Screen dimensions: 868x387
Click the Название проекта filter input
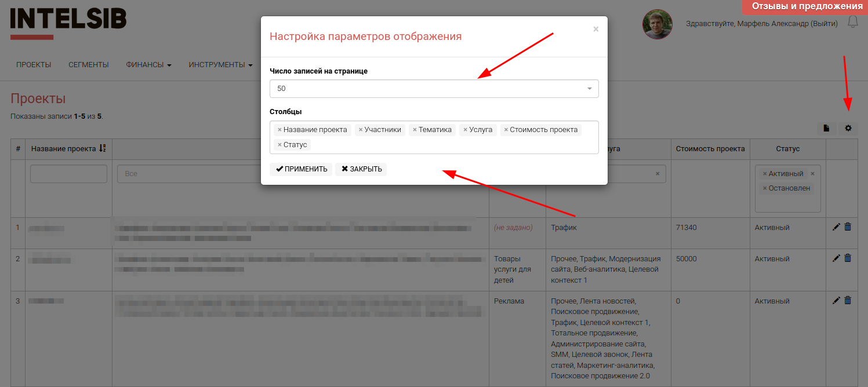click(68, 174)
